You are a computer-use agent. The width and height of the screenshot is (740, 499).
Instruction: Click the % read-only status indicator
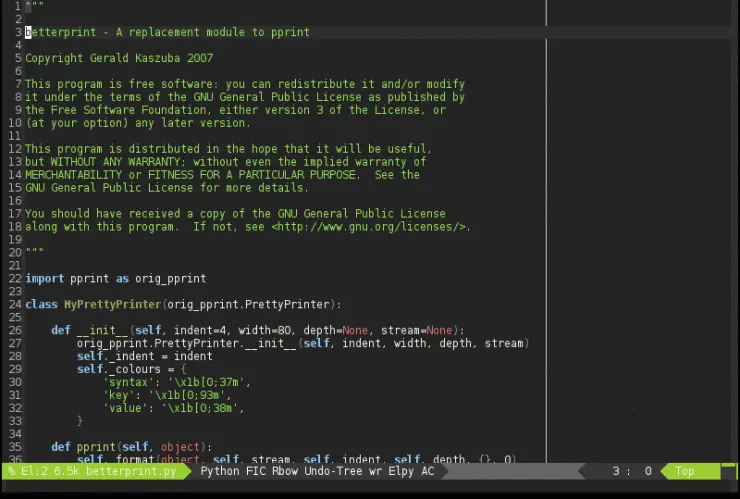11,471
